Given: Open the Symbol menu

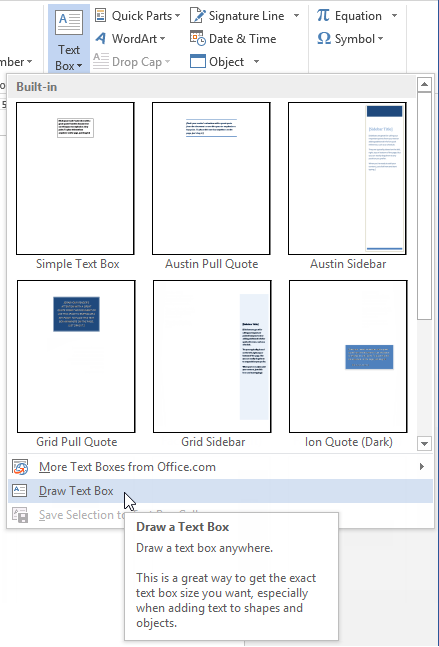Looking at the screenshot, I should click(350, 39).
